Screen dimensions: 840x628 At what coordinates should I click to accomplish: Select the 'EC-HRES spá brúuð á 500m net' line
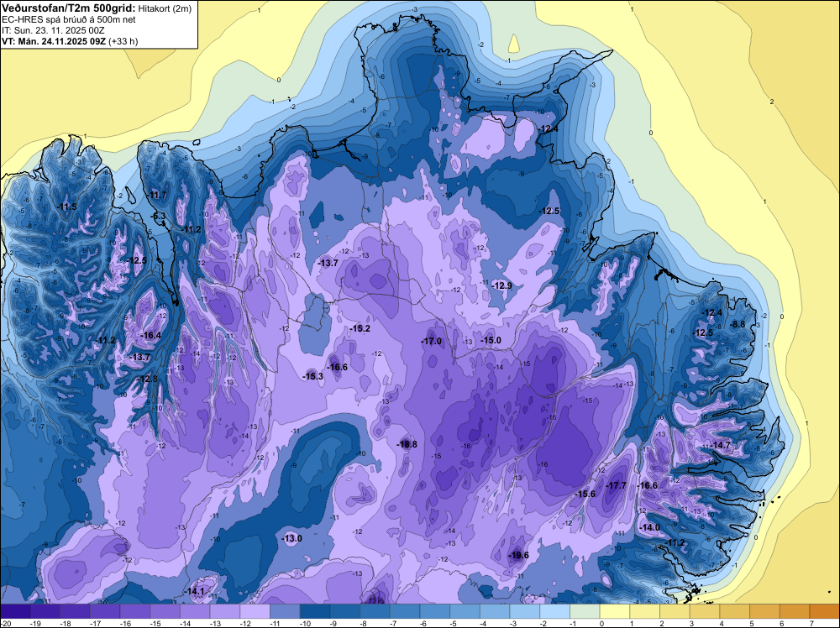tap(69, 19)
